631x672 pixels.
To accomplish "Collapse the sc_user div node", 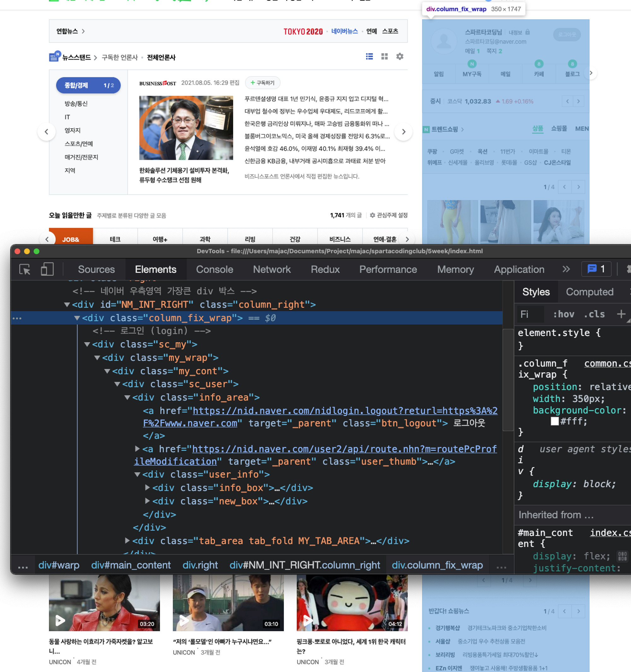I will pyautogui.click(x=117, y=384).
